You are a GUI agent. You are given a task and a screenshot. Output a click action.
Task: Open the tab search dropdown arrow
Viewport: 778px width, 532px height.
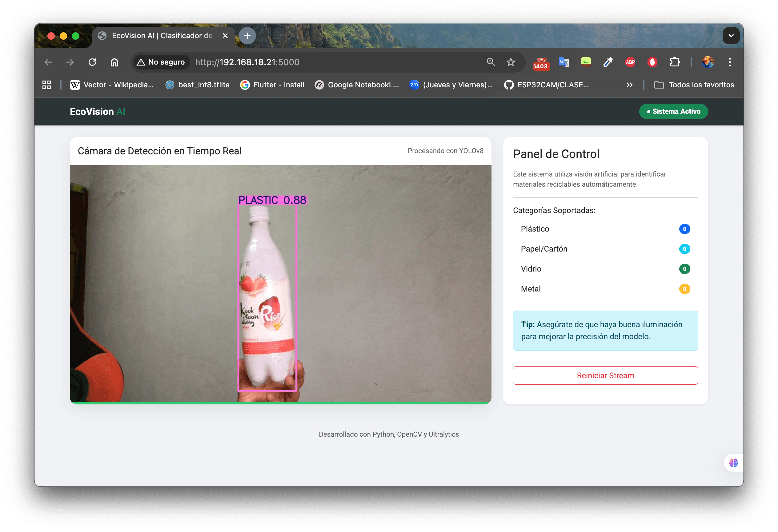[x=731, y=36]
